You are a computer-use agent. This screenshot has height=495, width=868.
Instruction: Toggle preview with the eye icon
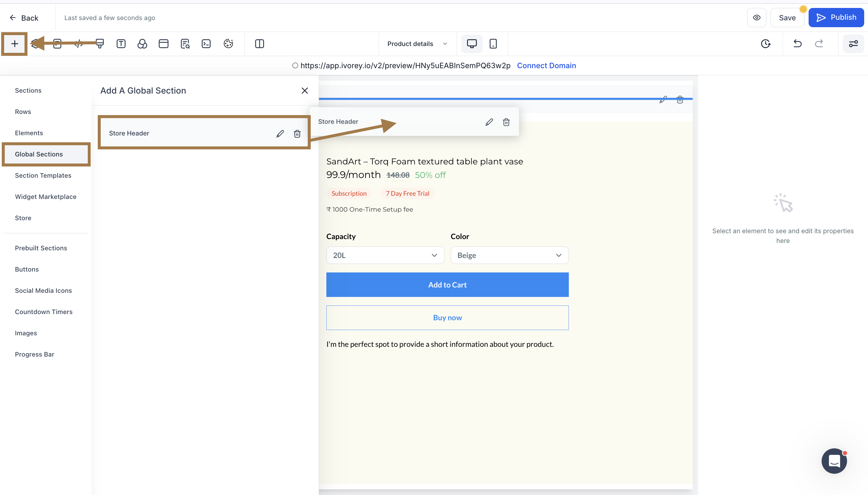756,18
